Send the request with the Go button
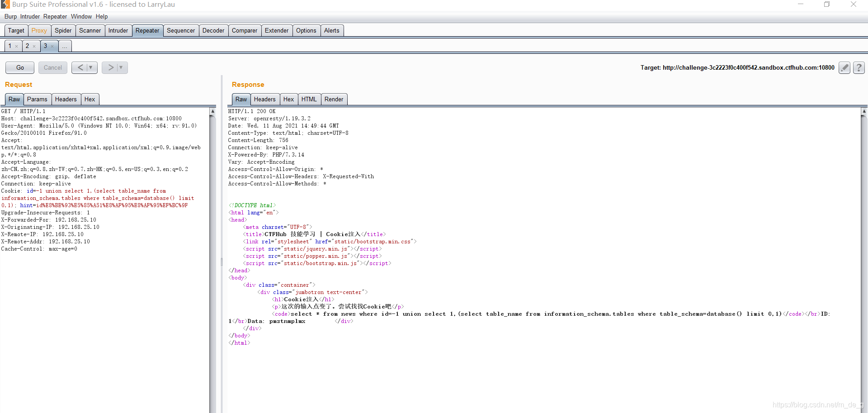Viewport: 868px width, 413px height. tap(20, 67)
